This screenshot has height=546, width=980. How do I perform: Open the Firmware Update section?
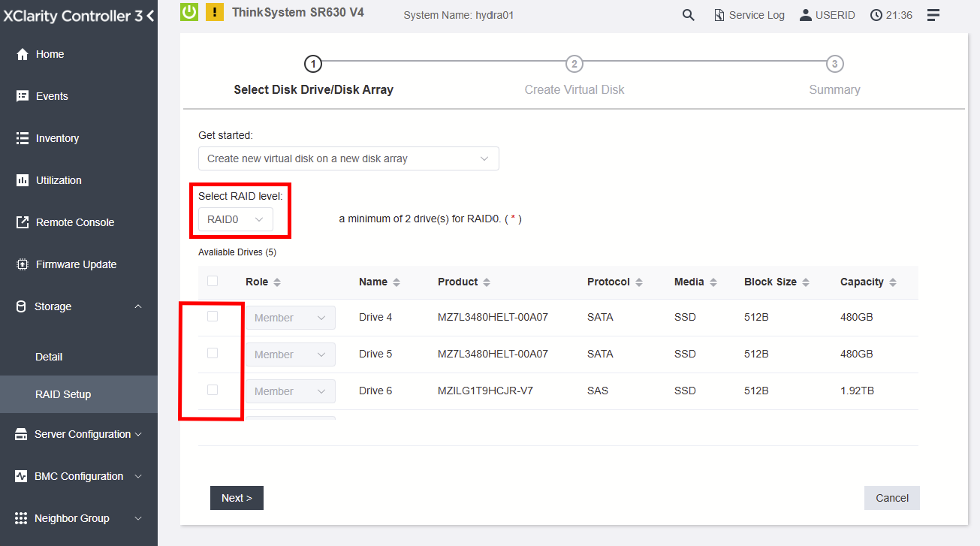coord(76,264)
